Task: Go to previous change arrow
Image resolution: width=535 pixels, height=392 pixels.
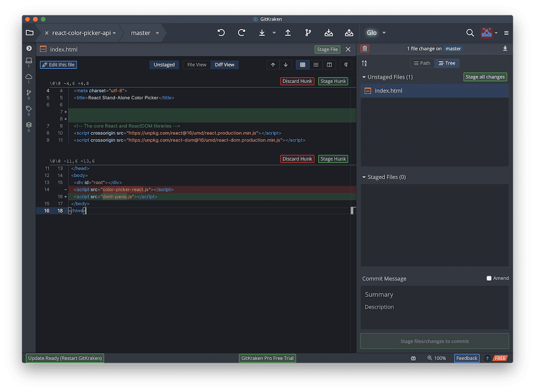Action: point(273,65)
